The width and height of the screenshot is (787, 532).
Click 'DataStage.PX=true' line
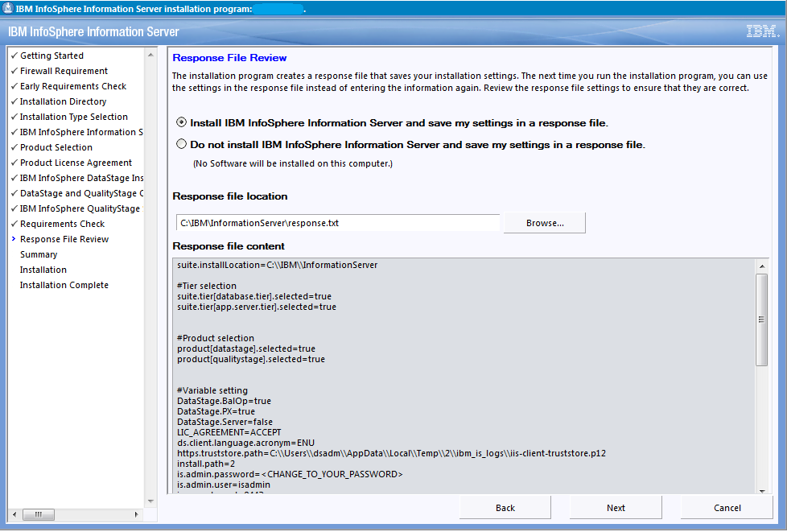216,411
